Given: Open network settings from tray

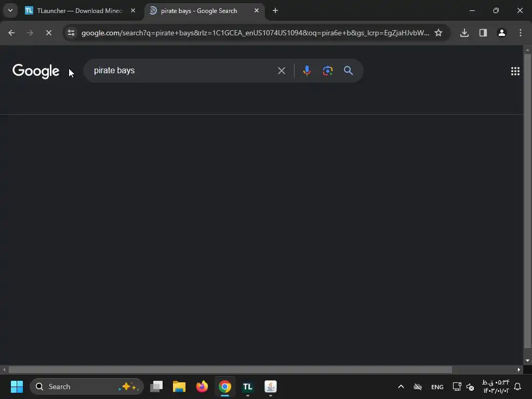Looking at the screenshot, I should click(457, 387).
